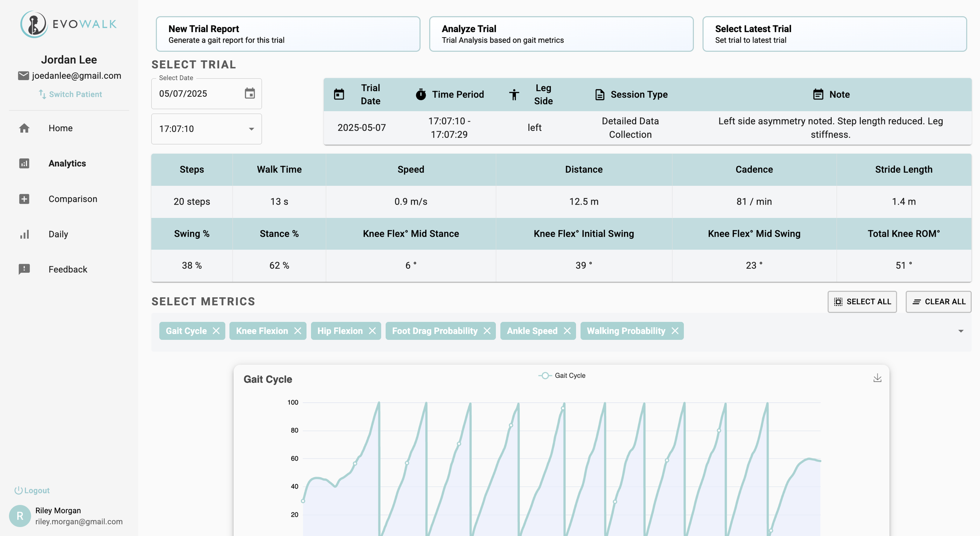The image size is (980, 536).
Task: Remove the Foot Drag Probability chip
Action: (487, 331)
